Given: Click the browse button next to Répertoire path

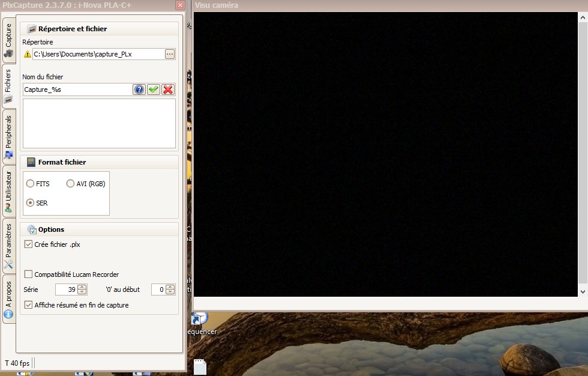Looking at the screenshot, I should coord(170,54).
